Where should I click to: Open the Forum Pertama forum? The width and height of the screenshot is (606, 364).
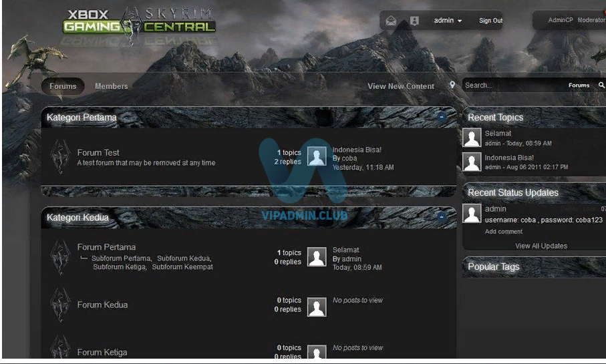coord(106,247)
